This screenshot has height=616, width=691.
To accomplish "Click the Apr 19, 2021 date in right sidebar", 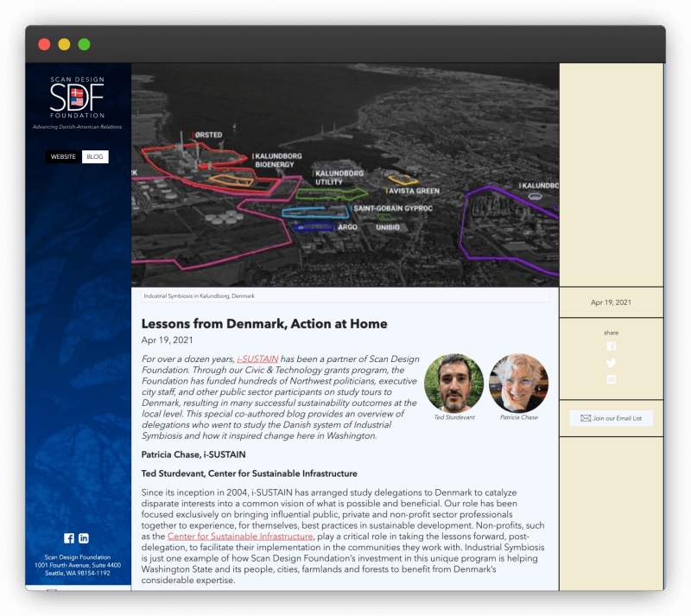I will pyautogui.click(x=611, y=302).
